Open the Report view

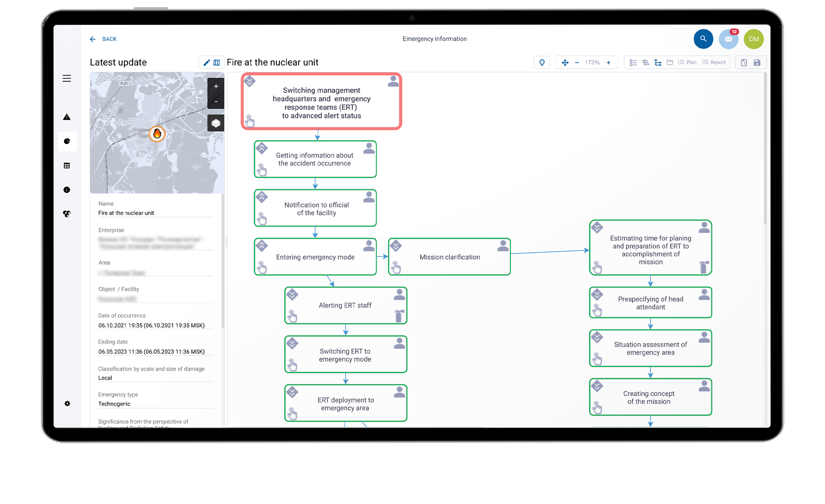[x=714, y=63]
